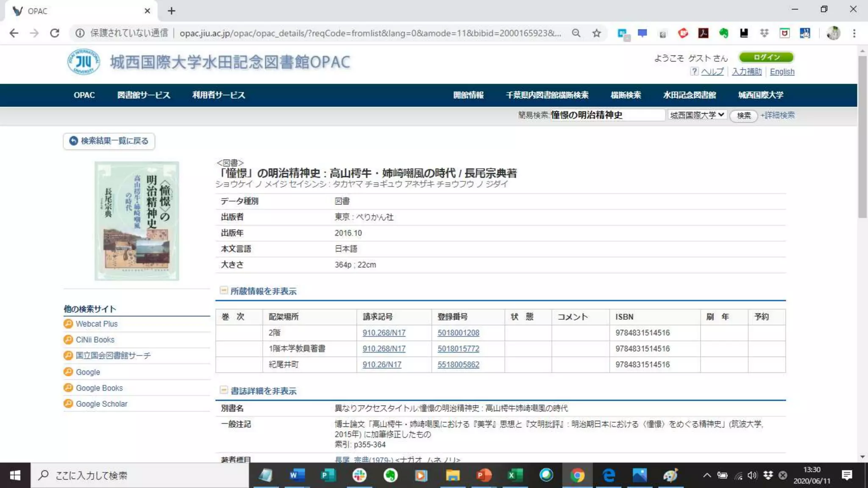The width and height of the screenshot is (868, 488).
Task: Launch Excel from the taskbar
Action: (515, 475)
